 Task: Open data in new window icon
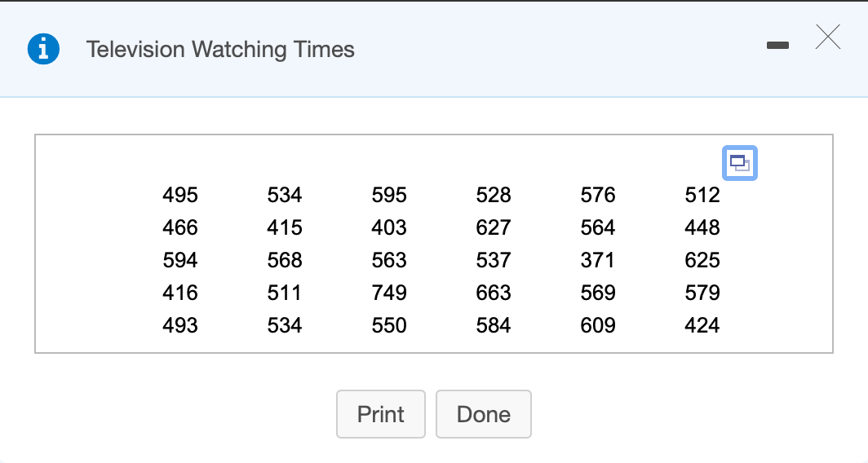coord(740,163)
